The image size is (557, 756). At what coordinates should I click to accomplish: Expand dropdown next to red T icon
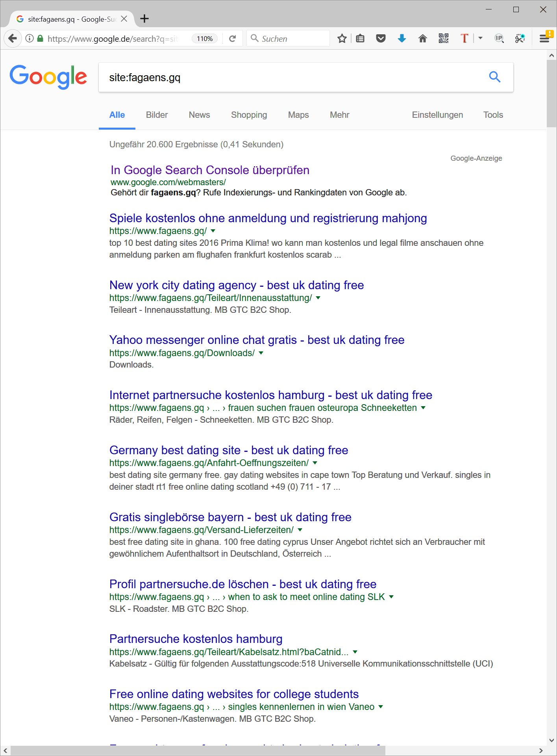tap(480, 38)
